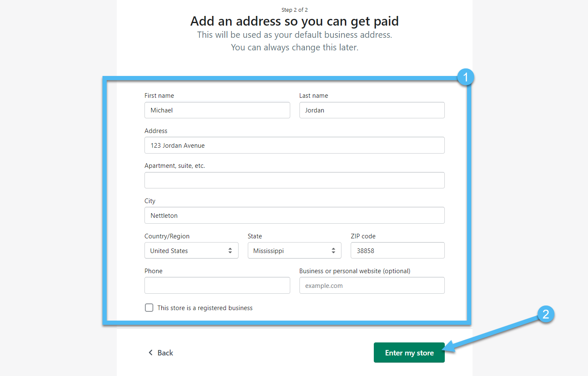The image size is (588, 376).
Task: Click the ZIP code field with 38858
Action: tap(397, 251)
